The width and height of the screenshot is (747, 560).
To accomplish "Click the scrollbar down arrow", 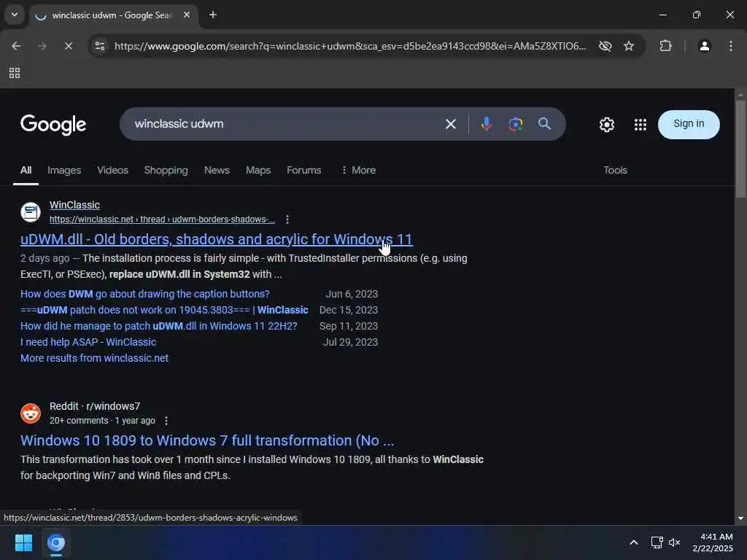I will click(740, 518).
